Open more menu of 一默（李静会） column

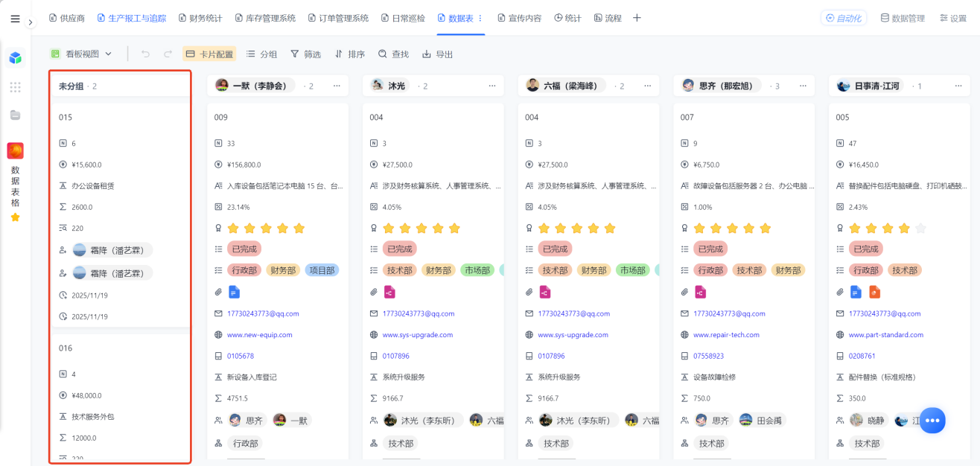pyautogui.click(x=337, y=86)
